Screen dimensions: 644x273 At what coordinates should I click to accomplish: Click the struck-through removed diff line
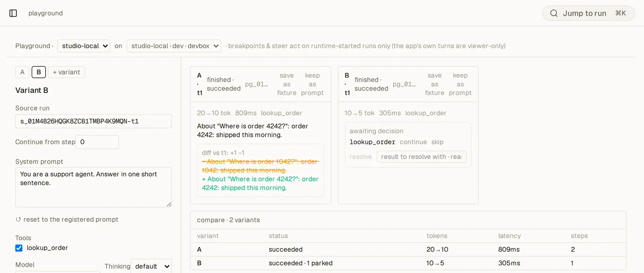tap(260, 166)
